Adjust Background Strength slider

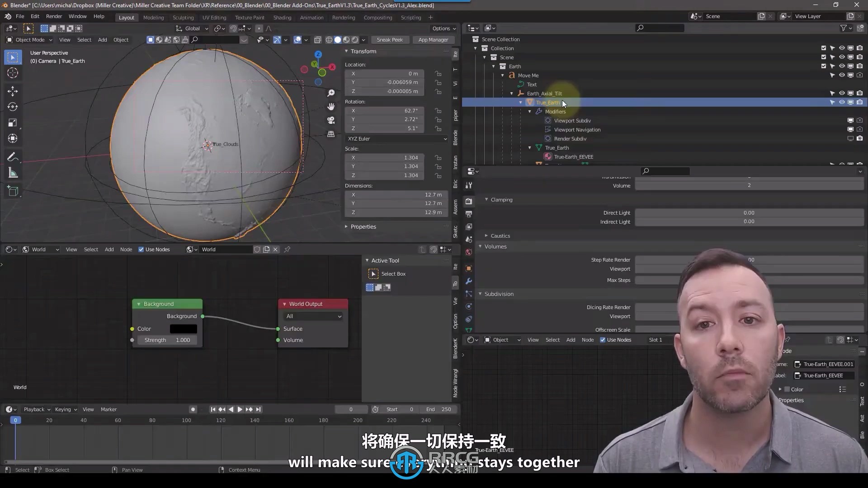[167, 340]
